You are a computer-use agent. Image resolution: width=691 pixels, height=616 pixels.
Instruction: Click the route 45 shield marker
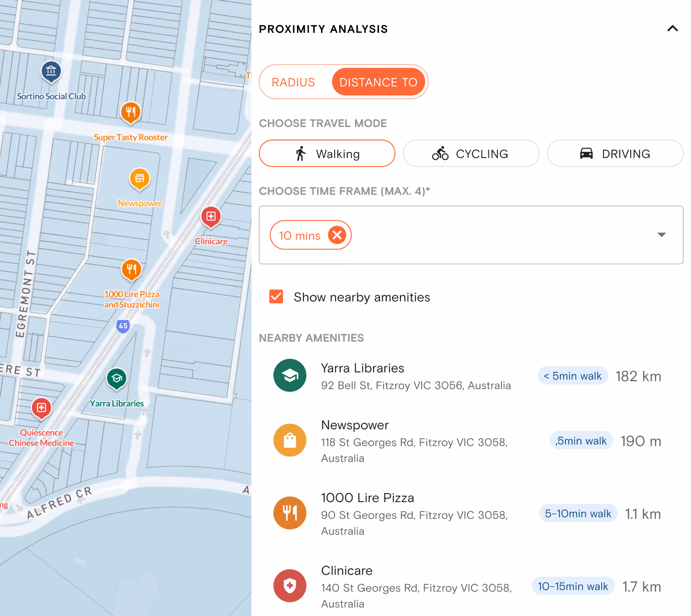[x=123, y=326]
